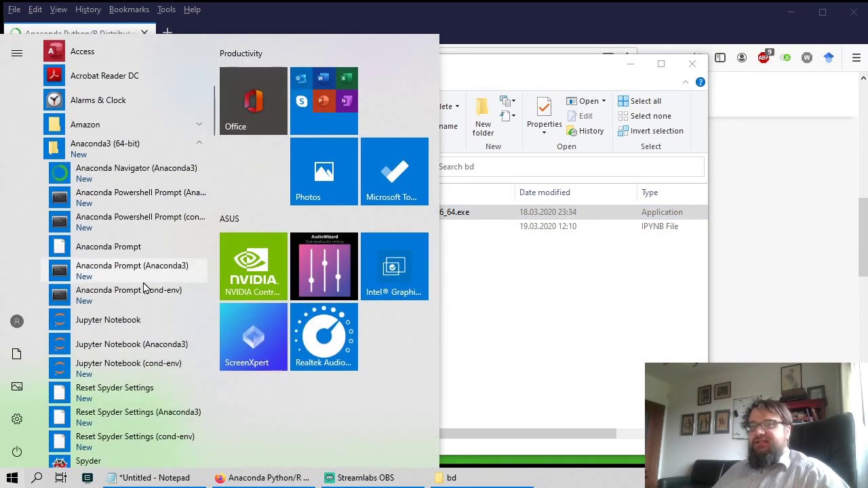
Task: Click Invert selection in Explorer
Action: (x=650, y=131)
